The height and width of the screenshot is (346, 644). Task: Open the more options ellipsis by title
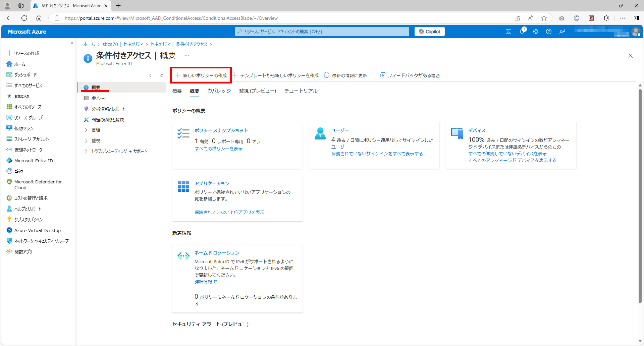point(187,55)
